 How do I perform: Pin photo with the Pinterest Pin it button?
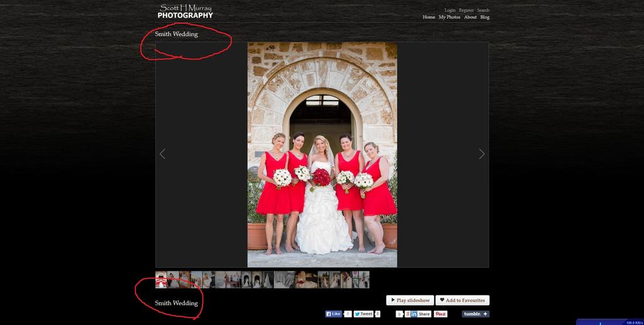pyautogui.click(x=440, y=314)
